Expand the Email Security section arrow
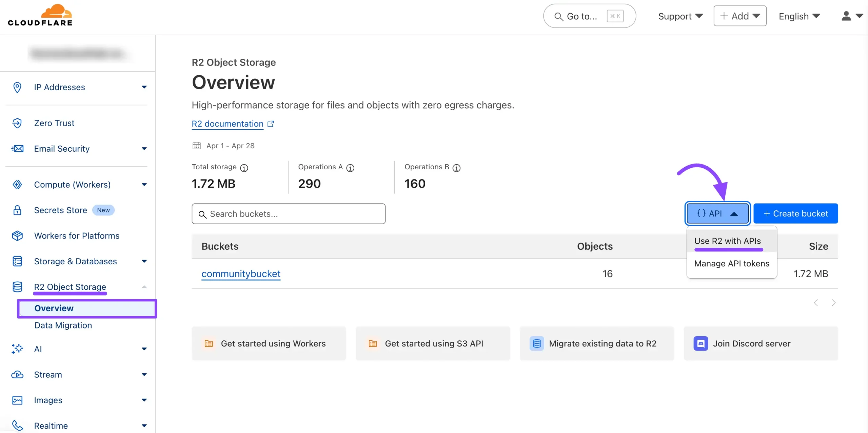The height and width of the screenshot is (433, 868). pos(144,149)
